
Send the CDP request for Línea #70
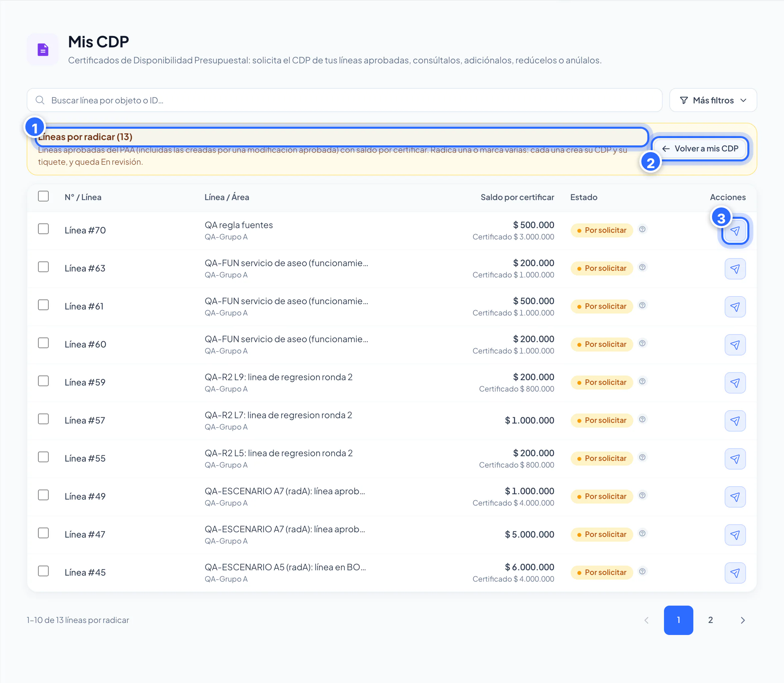tap(735, 230)
